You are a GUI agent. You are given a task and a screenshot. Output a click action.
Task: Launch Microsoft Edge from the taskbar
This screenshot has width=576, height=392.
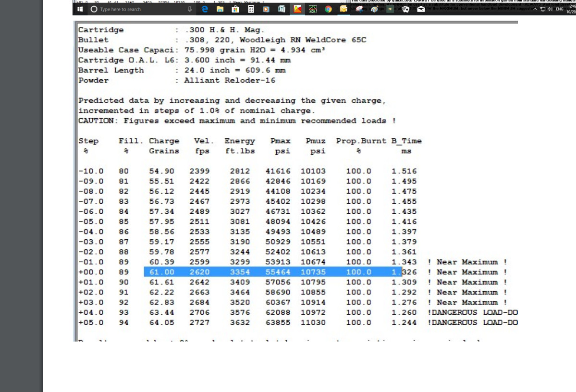(205, 9)
